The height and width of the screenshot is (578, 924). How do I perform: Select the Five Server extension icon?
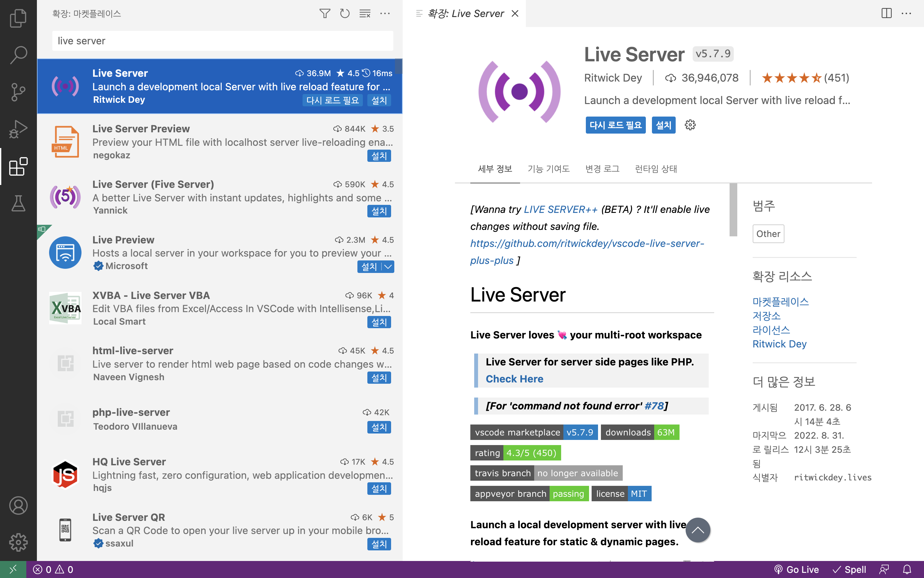pyautogui.click(x=65, y=197)
